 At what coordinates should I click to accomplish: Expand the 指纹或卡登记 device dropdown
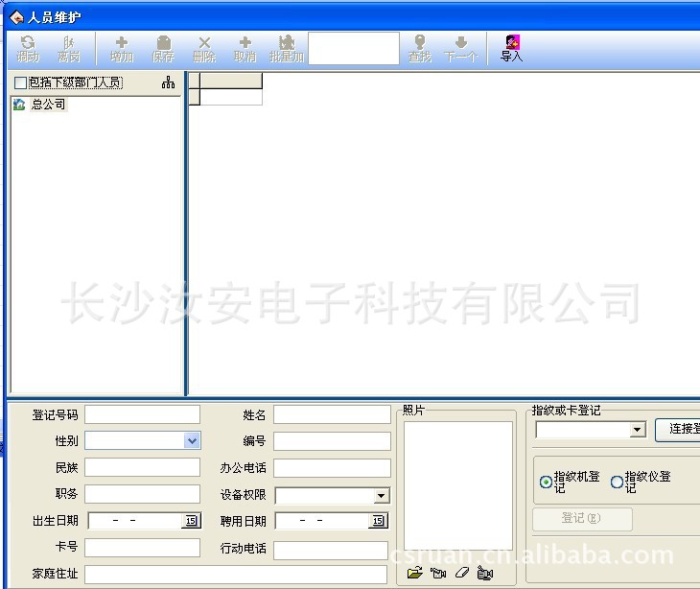click(638, 430)
